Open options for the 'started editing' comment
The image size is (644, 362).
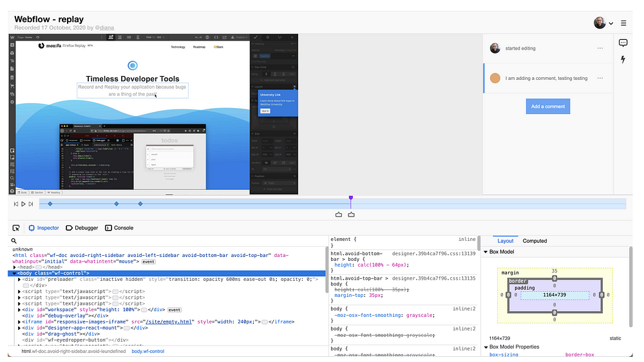point(600,48)
